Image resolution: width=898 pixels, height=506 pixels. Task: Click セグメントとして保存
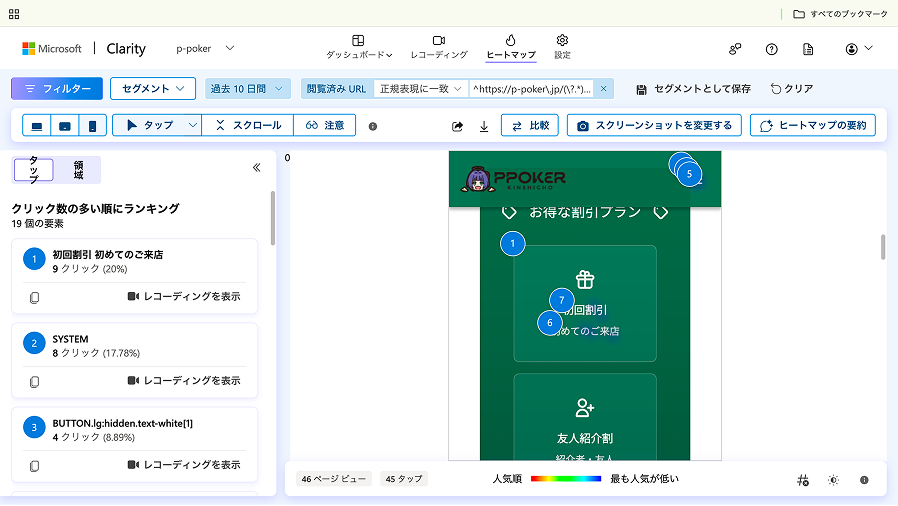pyautogui.click(x=693, y=89)
